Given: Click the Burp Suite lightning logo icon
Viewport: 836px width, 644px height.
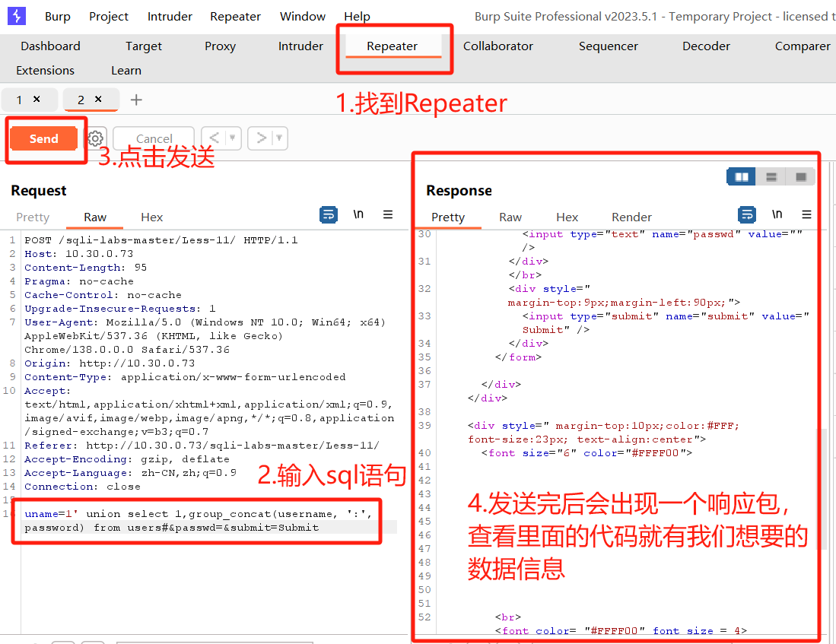Looking at the screenshot, I should point(17,16).
